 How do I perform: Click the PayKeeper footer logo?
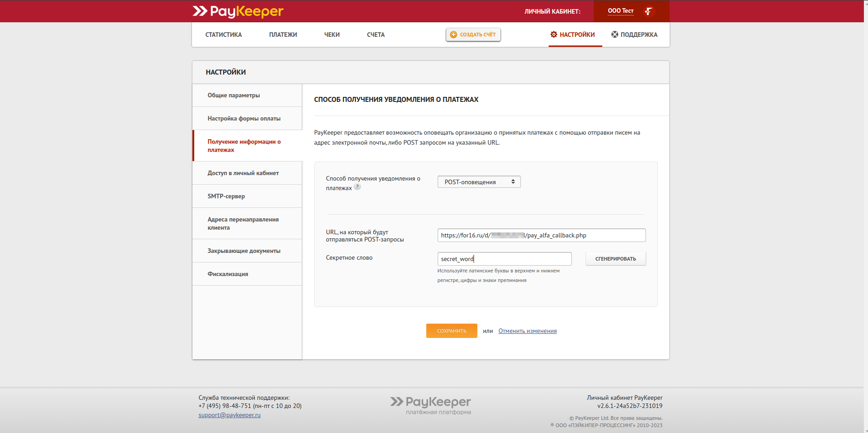430,405
